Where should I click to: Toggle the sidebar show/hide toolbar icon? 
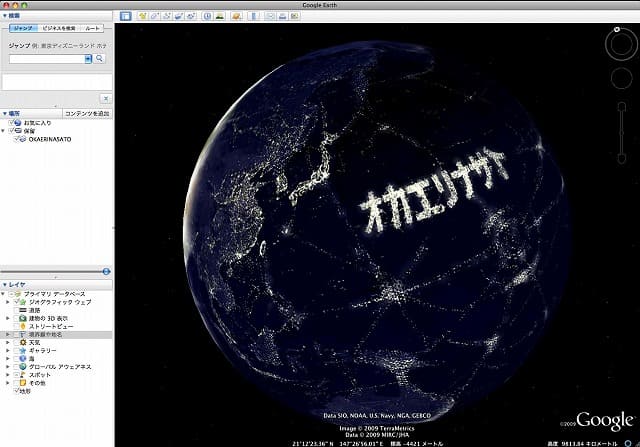tap(125, 16)
